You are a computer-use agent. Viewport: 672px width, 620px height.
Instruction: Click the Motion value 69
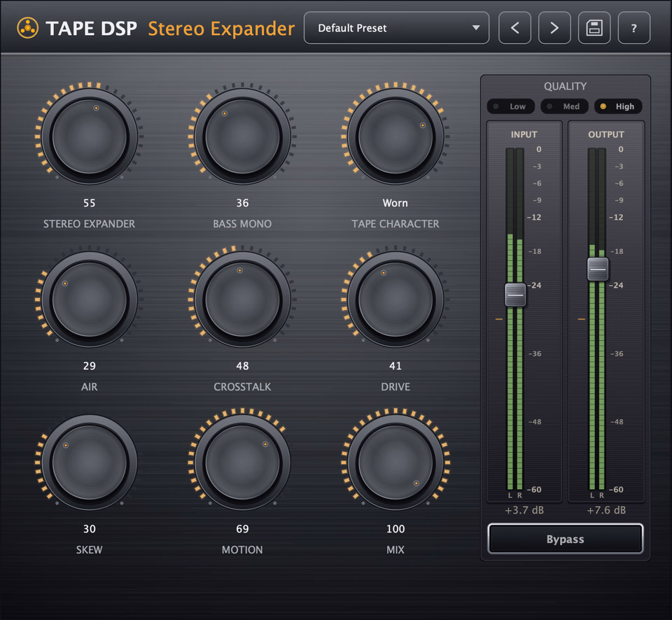point(242,529)
